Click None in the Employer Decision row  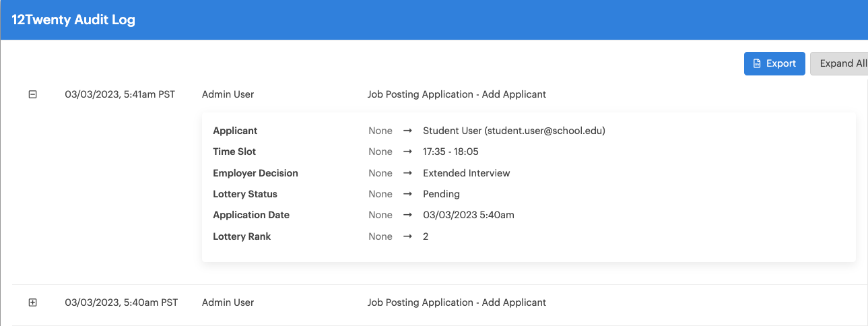tap(380, 173)
